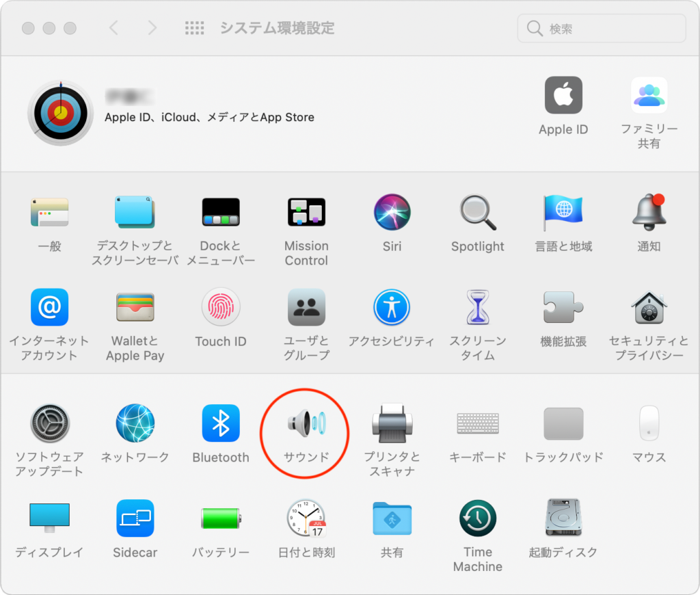Viewport: 700px width, 595px height.
Task: Open ファミリー共有 (Family Sharing)
Action: (649, 96)
